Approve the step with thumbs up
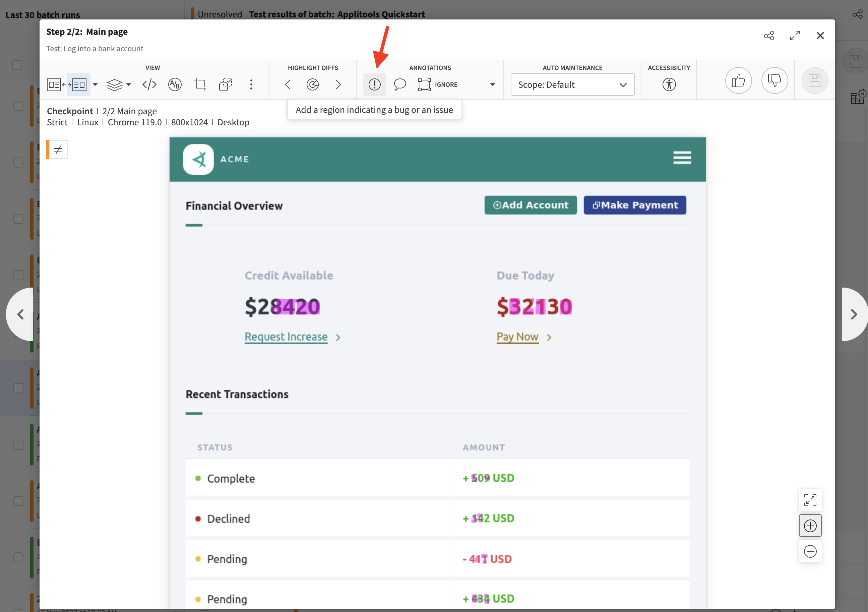Image resolution: width=868 pixels, height=612 pixels. click(738, 80)
